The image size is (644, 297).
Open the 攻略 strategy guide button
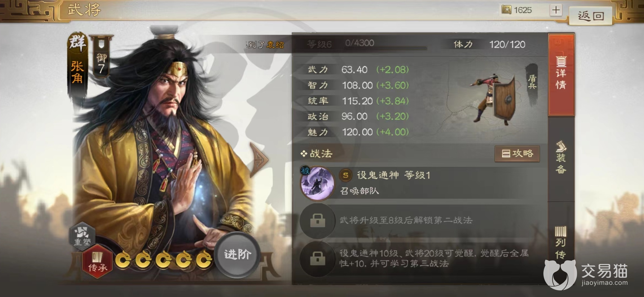(x=517, y=154)
